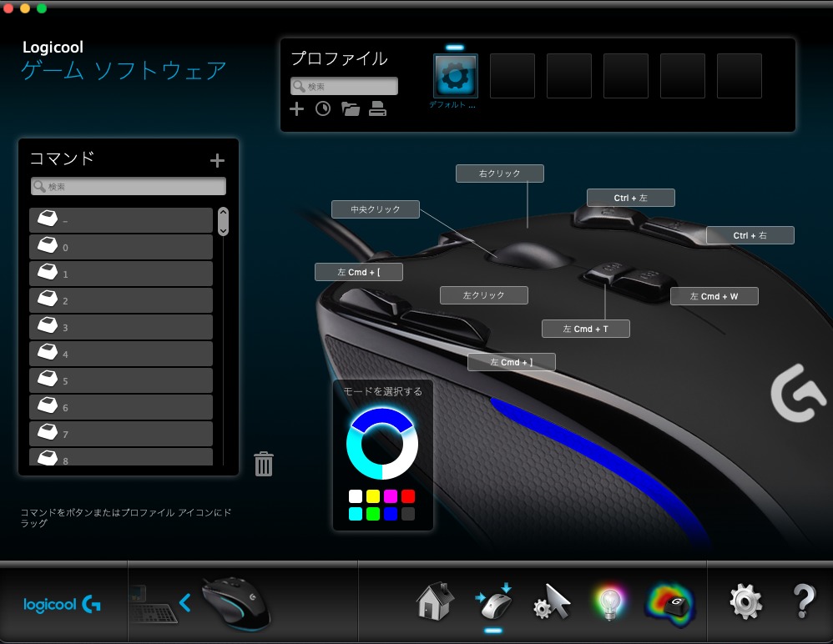The height and width of the screenshot is (644, 833).
Task: Select the '1' key command row
Action: point(121,274)
